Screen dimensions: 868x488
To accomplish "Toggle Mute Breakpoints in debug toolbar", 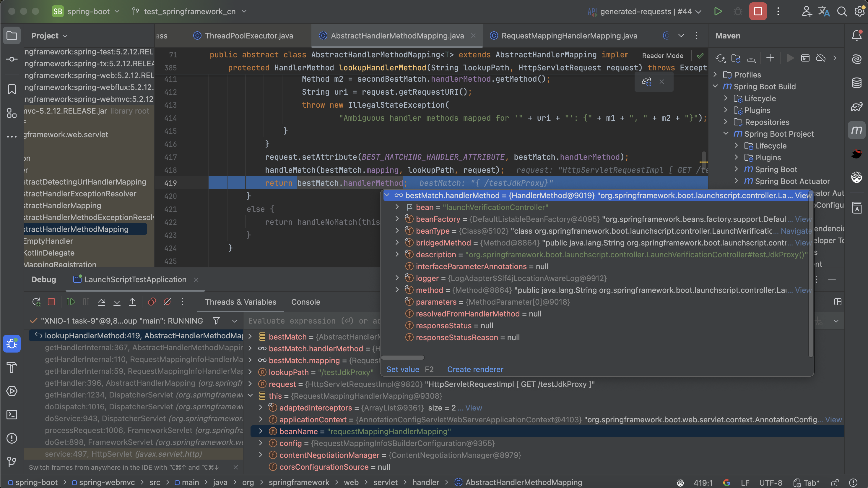I will pos(167,302).
